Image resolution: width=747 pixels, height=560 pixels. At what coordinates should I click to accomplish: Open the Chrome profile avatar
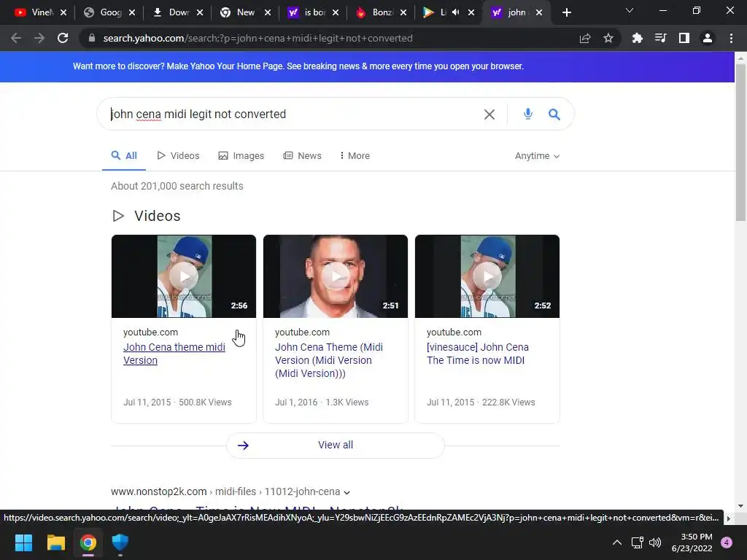pyautogui.click(x=708, y=38)
